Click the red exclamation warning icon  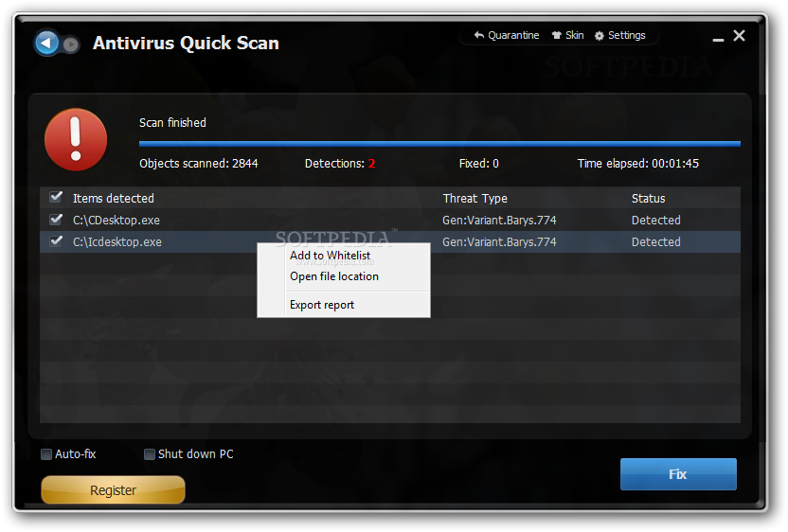pos(76,140)
